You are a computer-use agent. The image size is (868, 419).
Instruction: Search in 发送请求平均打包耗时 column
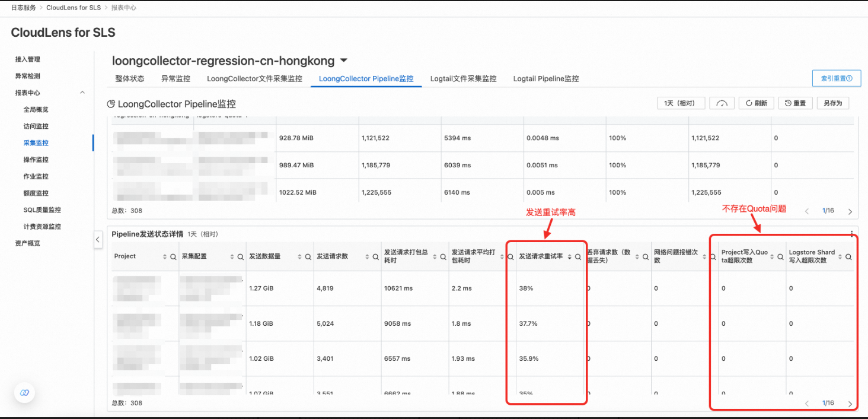click(x=510, y=257)
